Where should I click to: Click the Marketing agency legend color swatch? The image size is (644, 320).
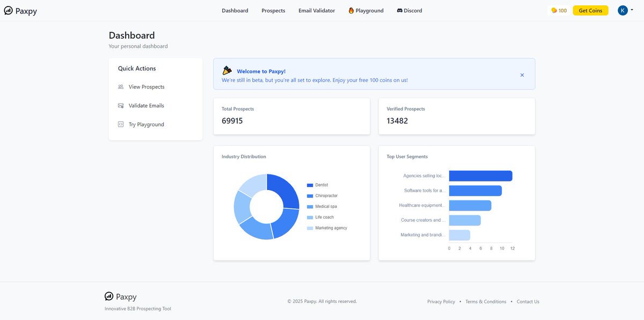[x=310, y=228]
